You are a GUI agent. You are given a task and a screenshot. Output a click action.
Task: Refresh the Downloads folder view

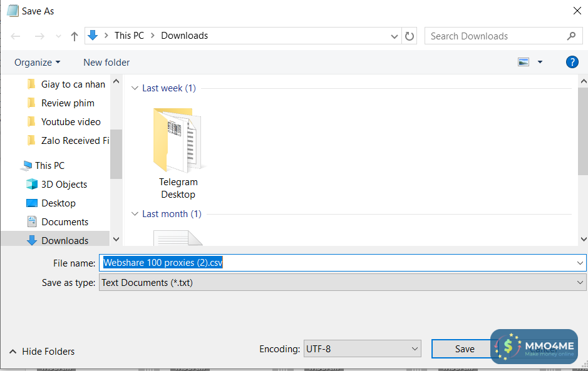click(410, 36)
